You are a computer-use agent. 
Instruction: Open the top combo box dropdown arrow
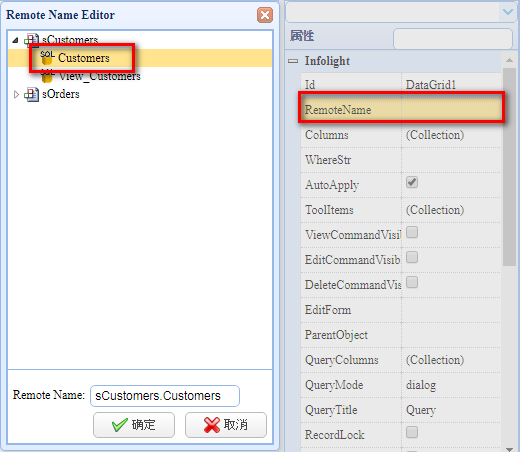508,12
